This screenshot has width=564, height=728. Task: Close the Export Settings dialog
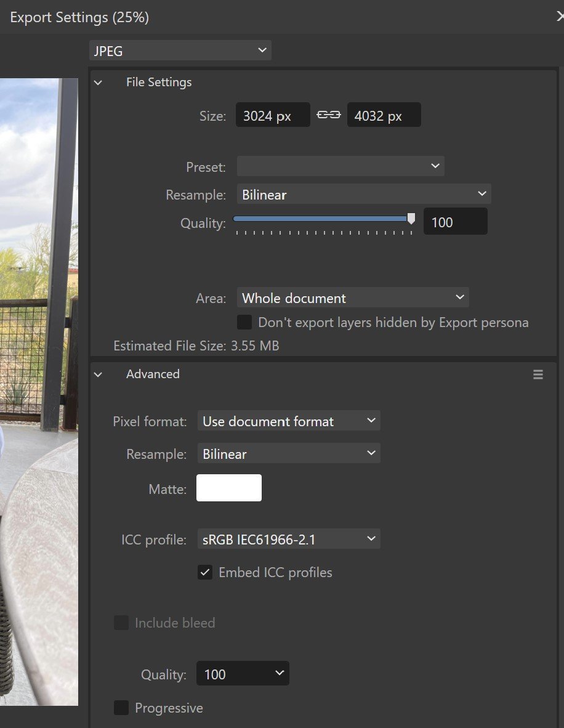(559, 17)
